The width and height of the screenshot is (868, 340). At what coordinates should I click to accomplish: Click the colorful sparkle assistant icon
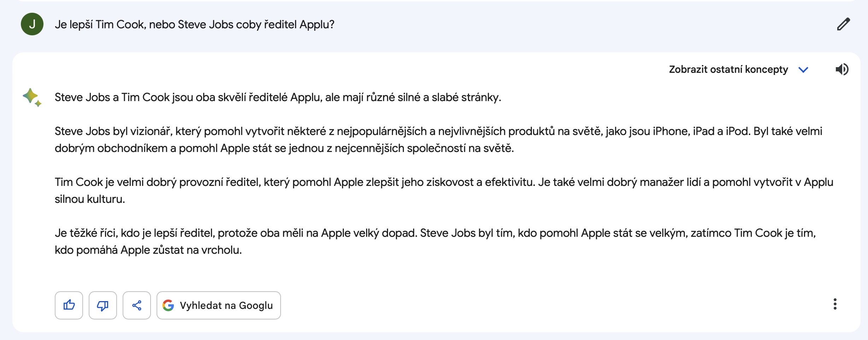[x=32, y=97]
